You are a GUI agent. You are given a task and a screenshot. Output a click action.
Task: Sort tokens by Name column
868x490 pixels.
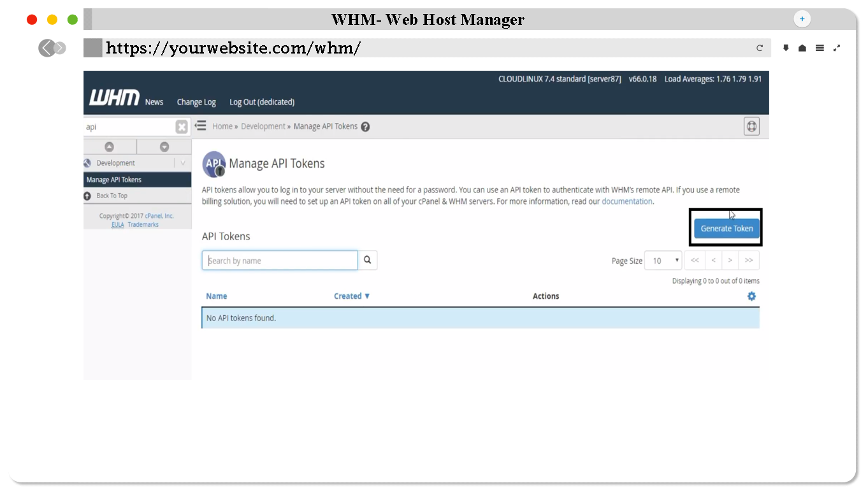coord(217,296)
